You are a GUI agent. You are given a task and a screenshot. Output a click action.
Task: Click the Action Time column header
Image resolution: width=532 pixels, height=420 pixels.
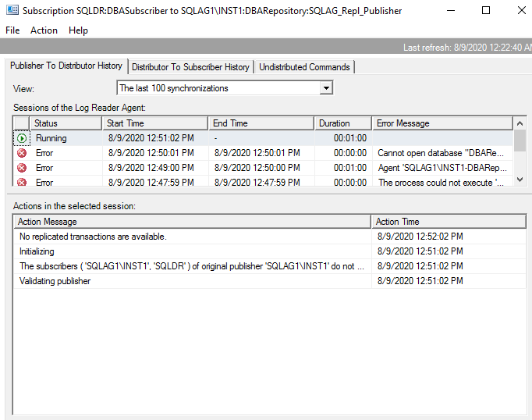click(x=448, y=222)
